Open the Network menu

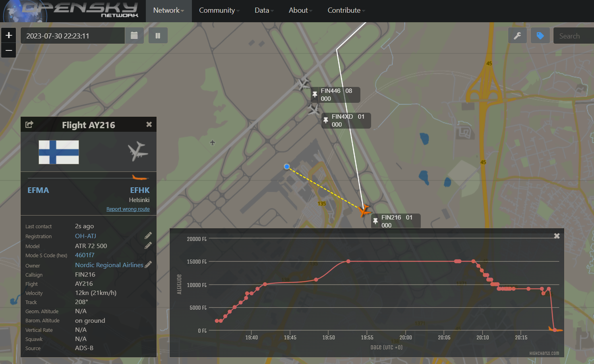pyautogui.click(x=168, y=11)
